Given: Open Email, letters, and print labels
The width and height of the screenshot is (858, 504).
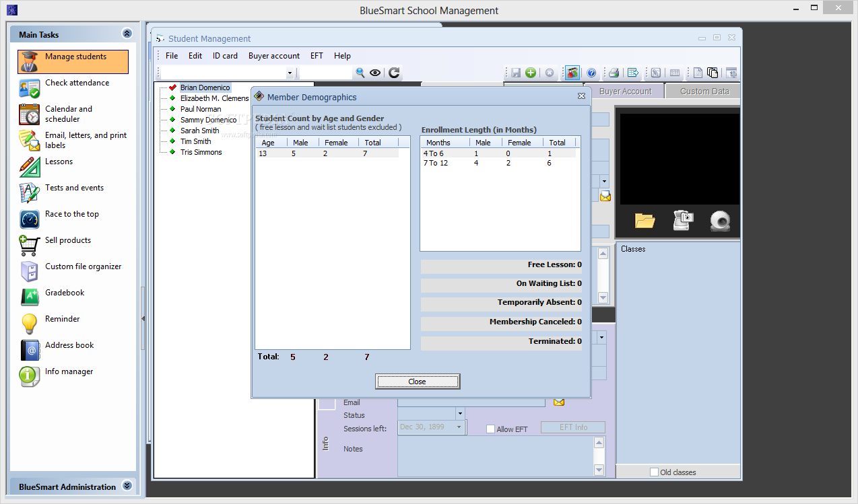Looking at the screenshot, I should [x=73, y=141].
